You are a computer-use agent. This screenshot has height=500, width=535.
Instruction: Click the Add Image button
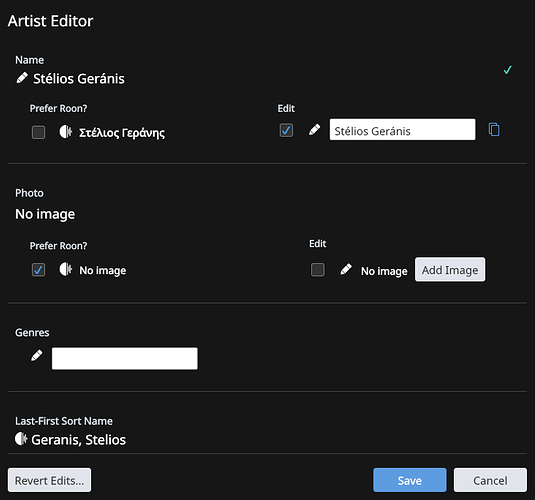(450, 270)
